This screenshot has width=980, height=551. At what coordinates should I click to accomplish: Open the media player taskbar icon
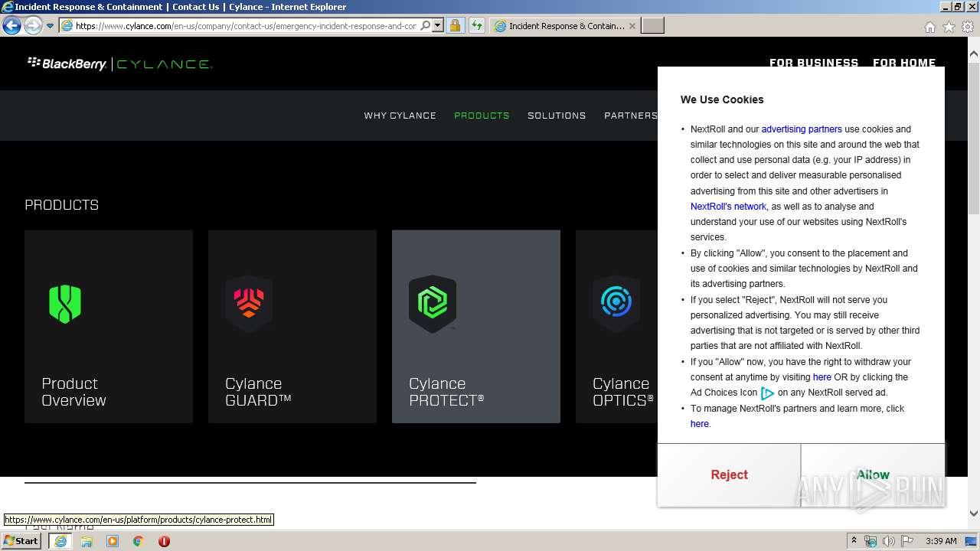113,541
